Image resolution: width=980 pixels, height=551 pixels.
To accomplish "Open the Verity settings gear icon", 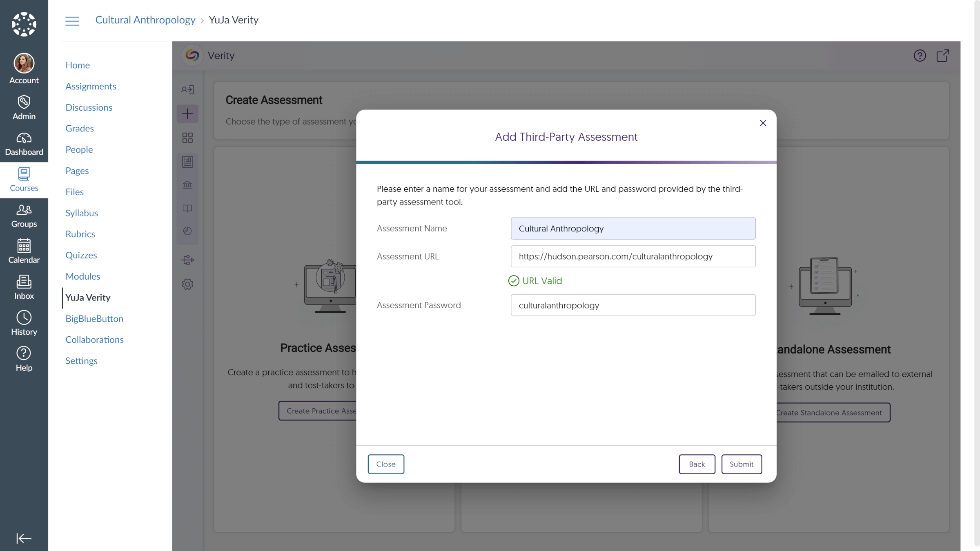I will [187, 284].
